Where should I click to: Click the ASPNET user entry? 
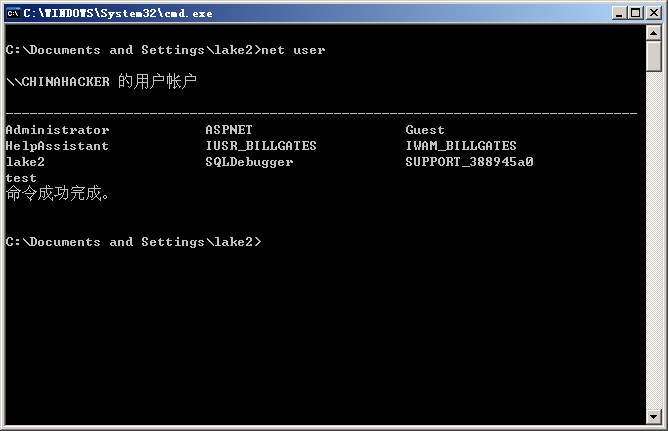click(229, 130)
